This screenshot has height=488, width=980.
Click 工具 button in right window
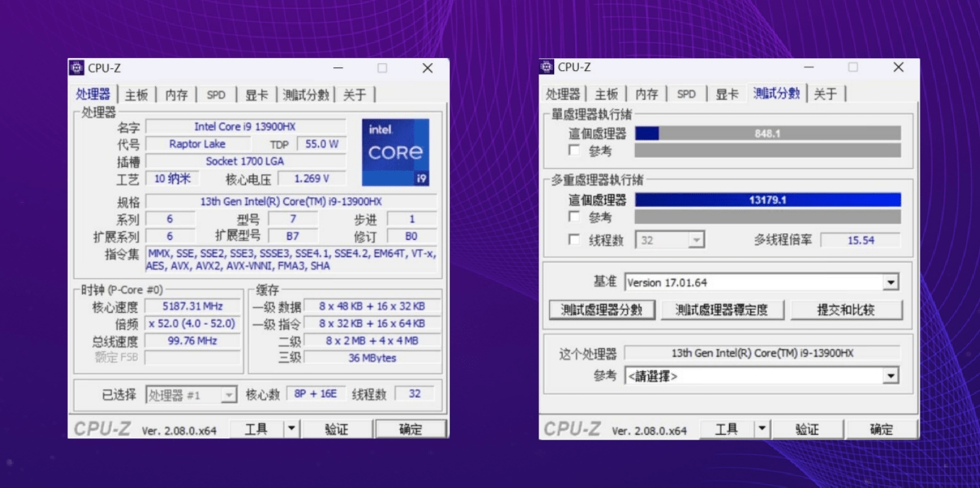[x=726, y=429]
